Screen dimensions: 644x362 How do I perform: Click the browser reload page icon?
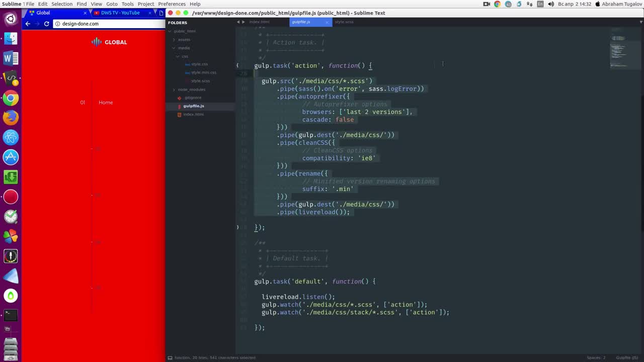coord(46,24)
